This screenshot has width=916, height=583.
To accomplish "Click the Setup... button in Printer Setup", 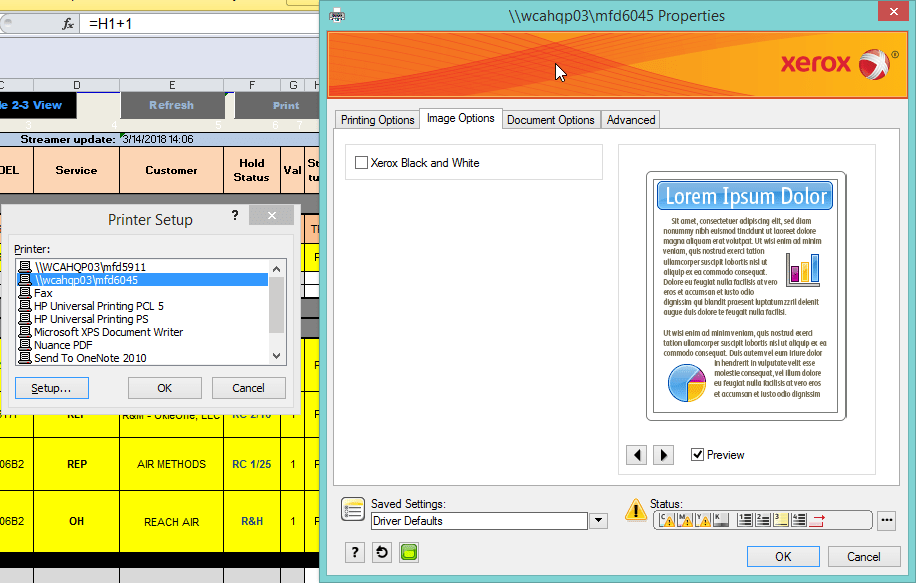I will (x=51, y=388).
